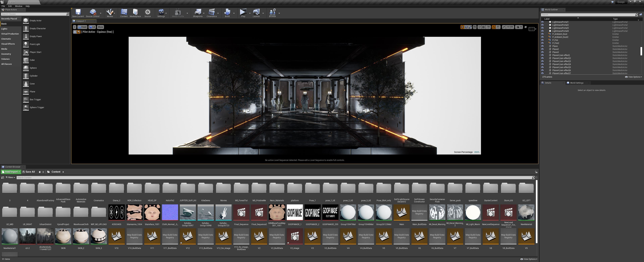Select the GOOPiMADE_1 texture thumbnail
644x262 pixels.
294,212
